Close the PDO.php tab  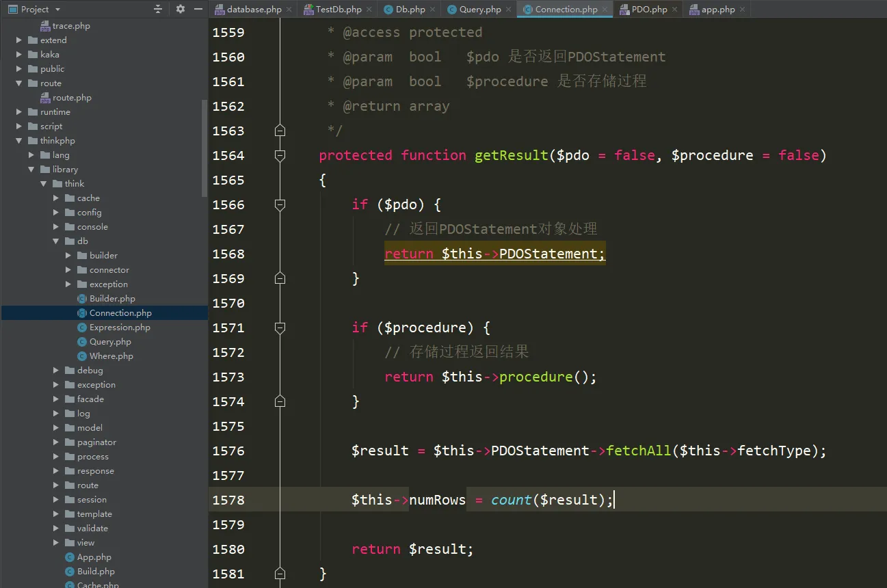[674, 10]
